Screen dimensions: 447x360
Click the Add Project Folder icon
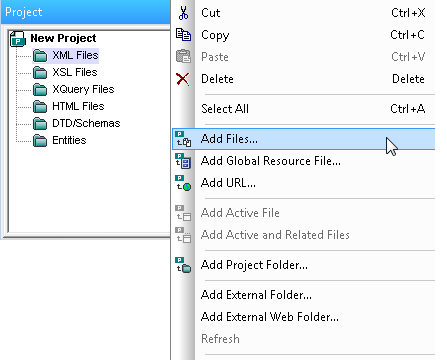click(183, 265)
